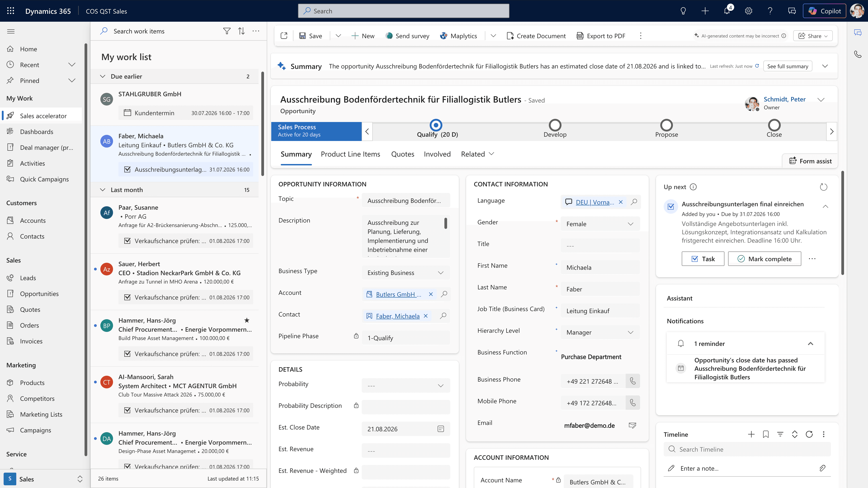868x488 pixels.
Task: Call the Mobile Phone number icon
Action: point(632,402)
